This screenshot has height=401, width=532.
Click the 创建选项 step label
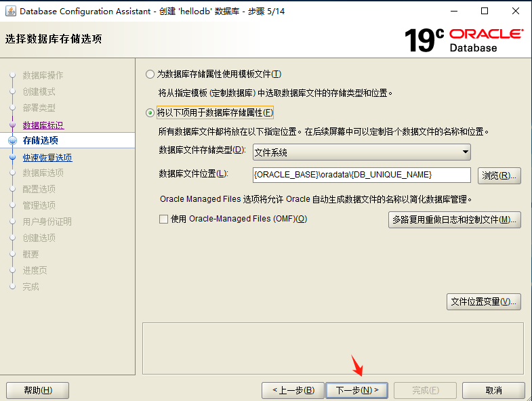coord(39,238)
